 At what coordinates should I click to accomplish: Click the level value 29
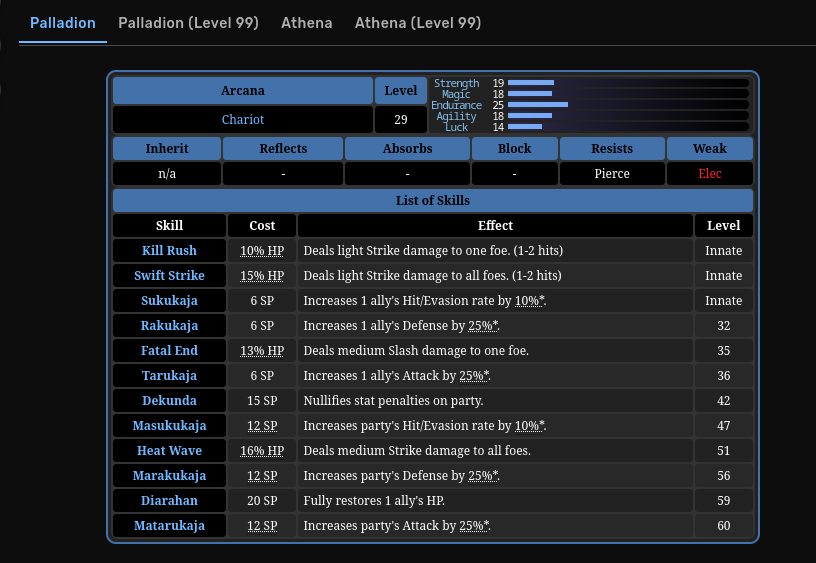[x=401, y=120]
